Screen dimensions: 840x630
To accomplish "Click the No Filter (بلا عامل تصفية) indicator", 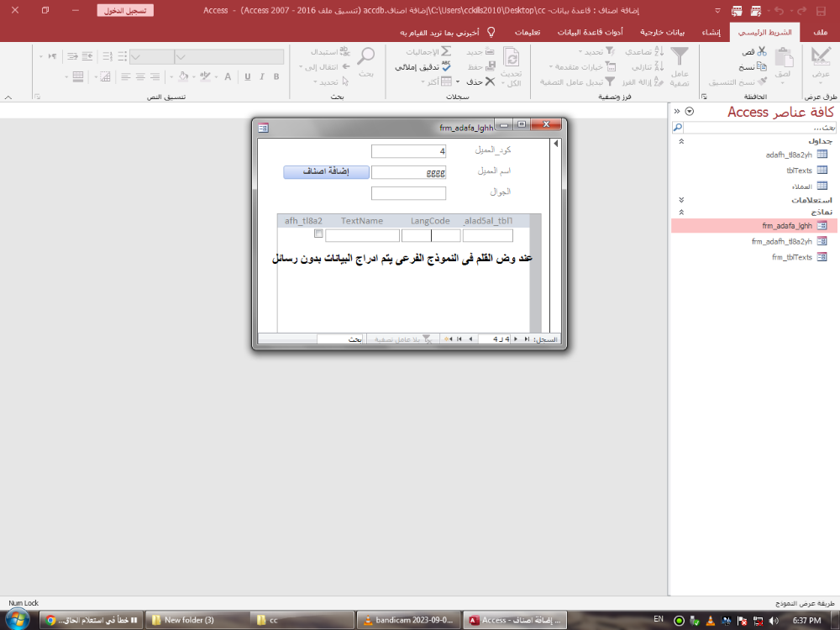I will click(402, 339).
